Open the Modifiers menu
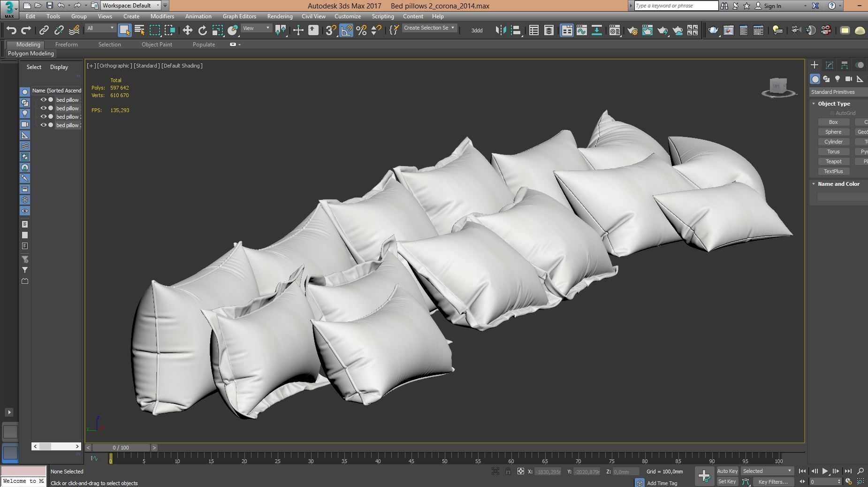The width and height of the screenshot is (868, 487). click(x=162, y=16)
